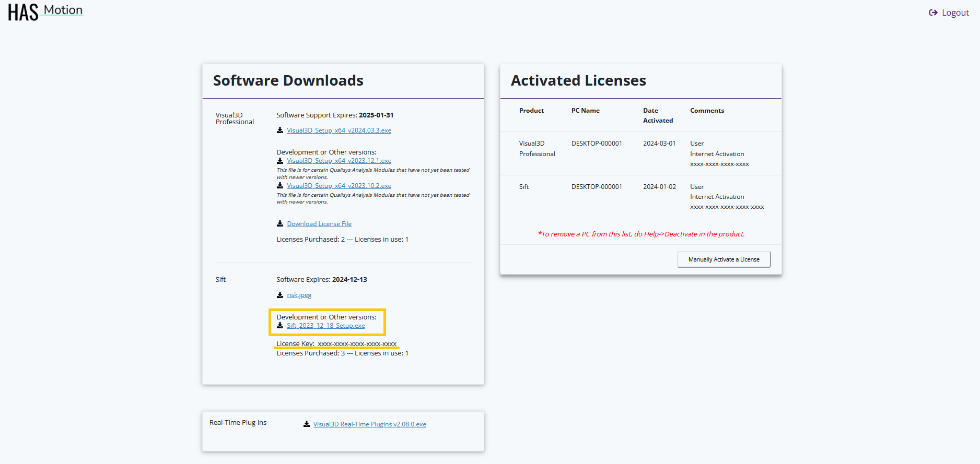Image resolution: width=980 pixels, height=464 pixels.
Task: Download Sift_2023_12_18_Setup.exe
Action: tap(326, 326)
